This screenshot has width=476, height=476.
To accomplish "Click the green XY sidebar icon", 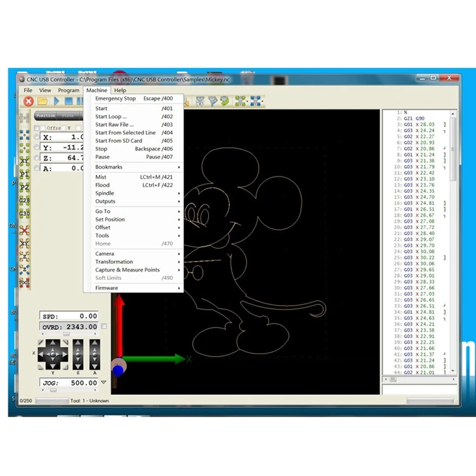I will [25, 161].
